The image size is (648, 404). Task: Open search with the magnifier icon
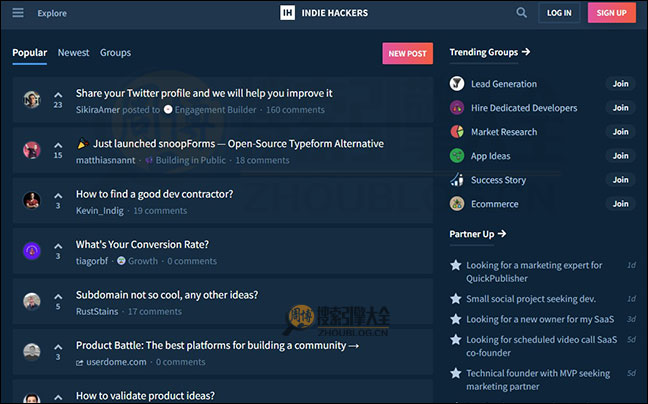(522, 13)
